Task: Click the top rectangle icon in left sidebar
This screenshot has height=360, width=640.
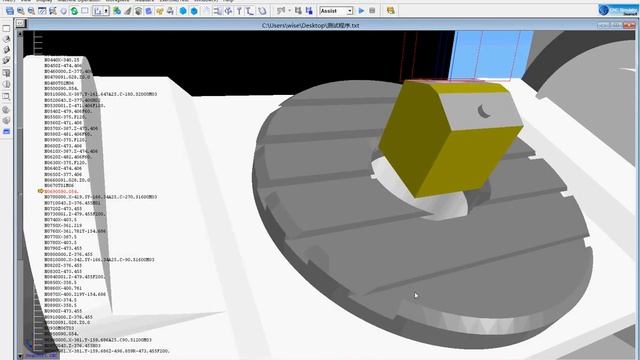Action: (x=6, y=29)
